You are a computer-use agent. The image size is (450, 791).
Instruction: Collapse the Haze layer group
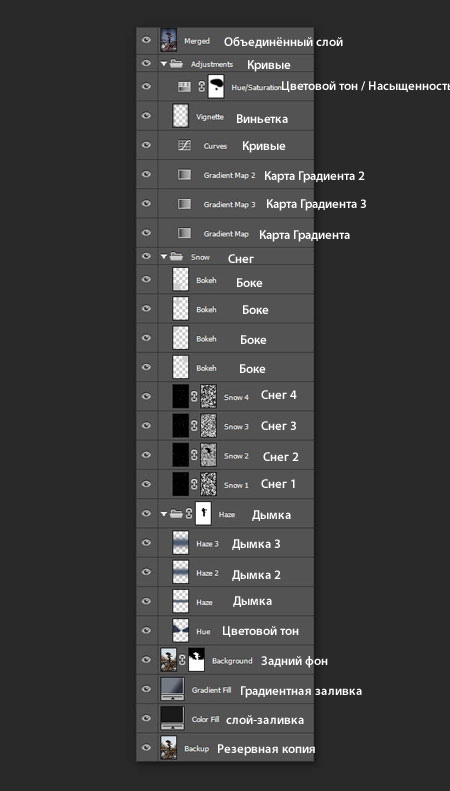[x=163, y=514]
